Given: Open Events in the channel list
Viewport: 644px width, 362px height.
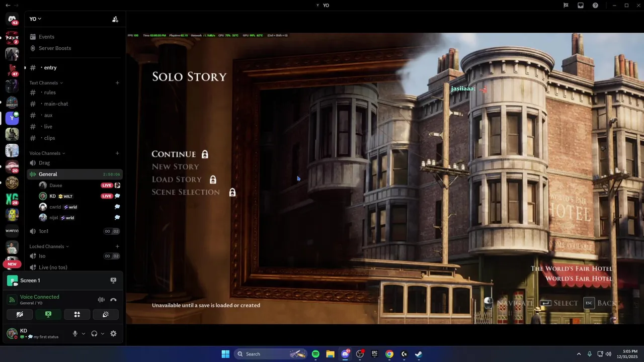Looking at the screenshot, I should point(46,37).
